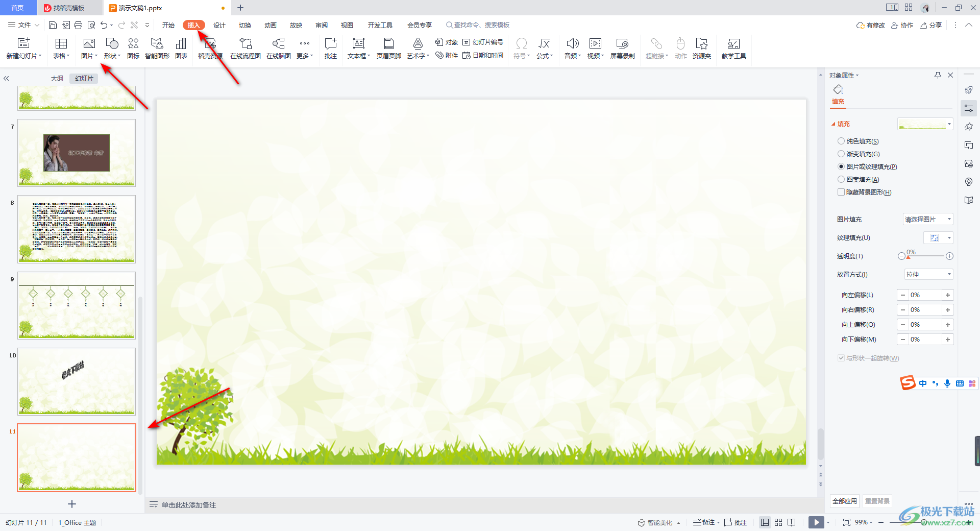Screen dimensions: 980x531
Task: Increase Offset Left (向左偏移) with plus
Action: tap(948, 295)
